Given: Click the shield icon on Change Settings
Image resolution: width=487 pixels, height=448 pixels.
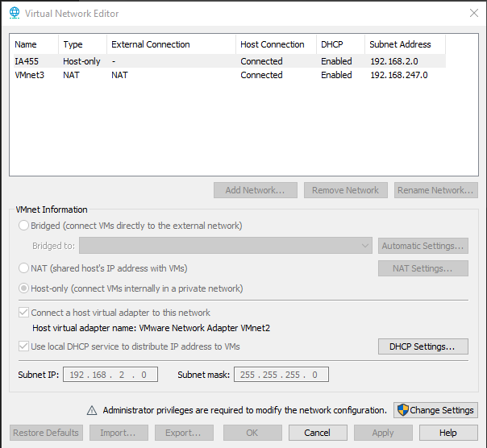Looking at the screenshot, I should pyautogui.click(x=403, y=410).
